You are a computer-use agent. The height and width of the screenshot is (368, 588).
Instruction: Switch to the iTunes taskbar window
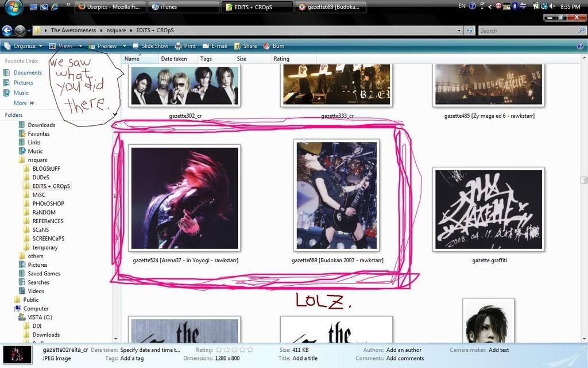[x=183, y=7]
